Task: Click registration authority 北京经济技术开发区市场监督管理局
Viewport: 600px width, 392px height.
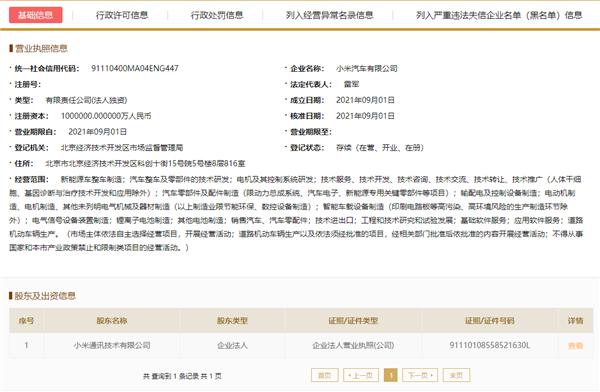Action: tap(122, 148)
